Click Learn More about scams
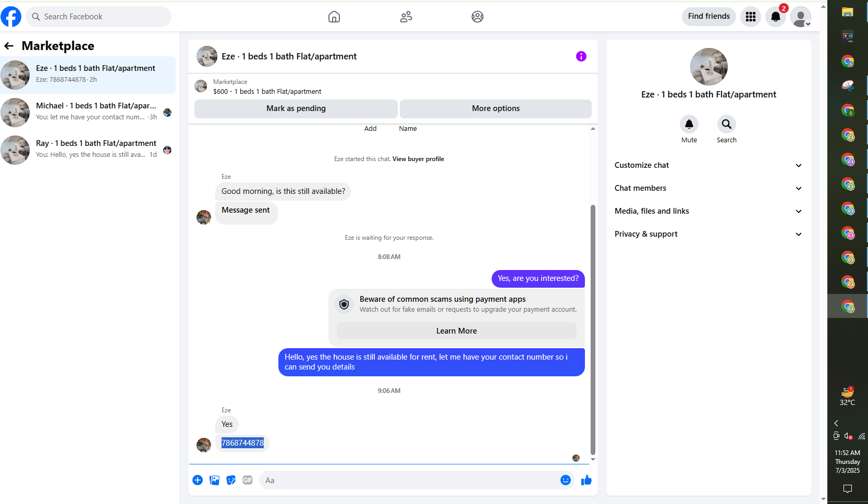The width and height of the screenshot is (868, 504). (457, 331)
